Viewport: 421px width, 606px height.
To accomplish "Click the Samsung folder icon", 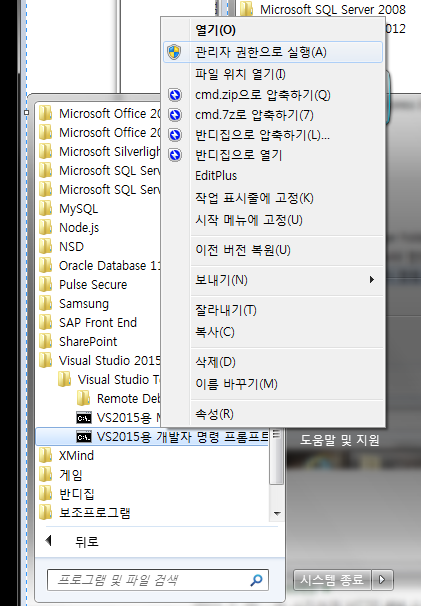I will tap(46, 304).
